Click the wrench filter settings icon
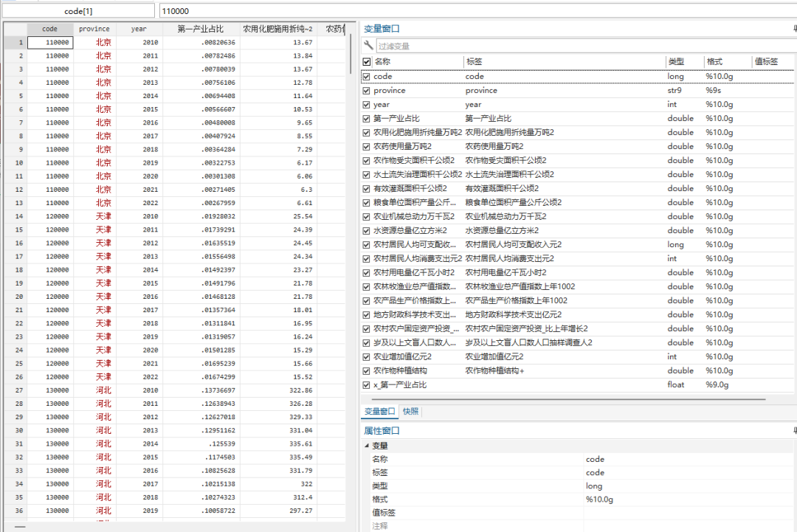This screenshot has width=797, height=532. [x=368, y=45]
